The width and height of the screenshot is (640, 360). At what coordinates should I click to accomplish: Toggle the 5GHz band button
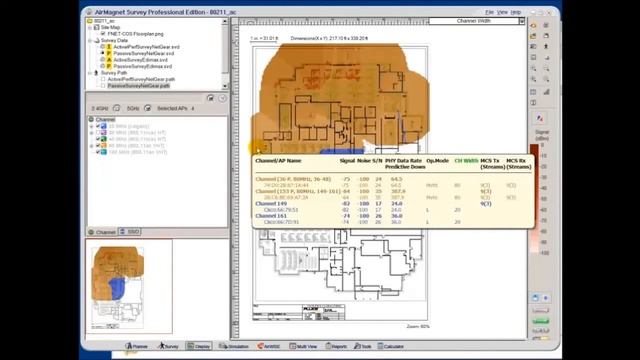pyautogui.click(x=147, y=108)
